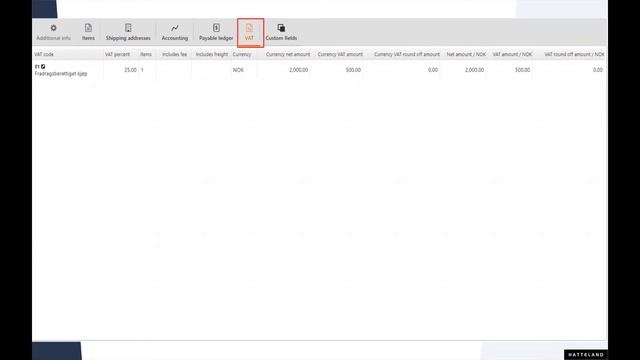Click the VAT code column header
Screen dimensions: 640x360
[44, 54]
